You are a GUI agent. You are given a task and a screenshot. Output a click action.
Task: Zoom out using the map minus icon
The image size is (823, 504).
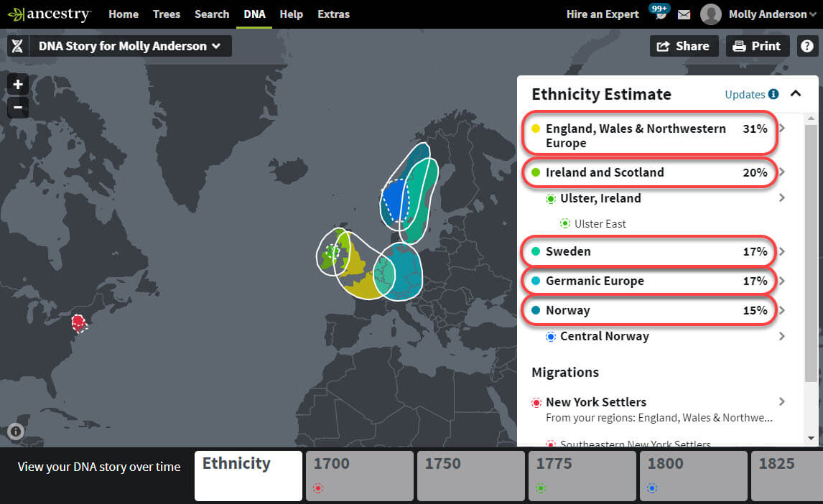pos(17,108)
